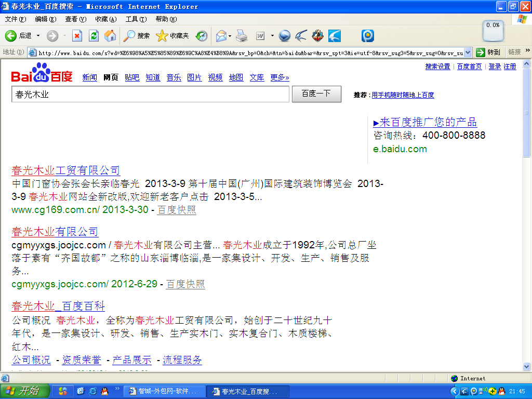This screenshot has height=399, width=532.
Task: Click the browser address bar URL
Action: pyautogui.click(x=250, y=53)
